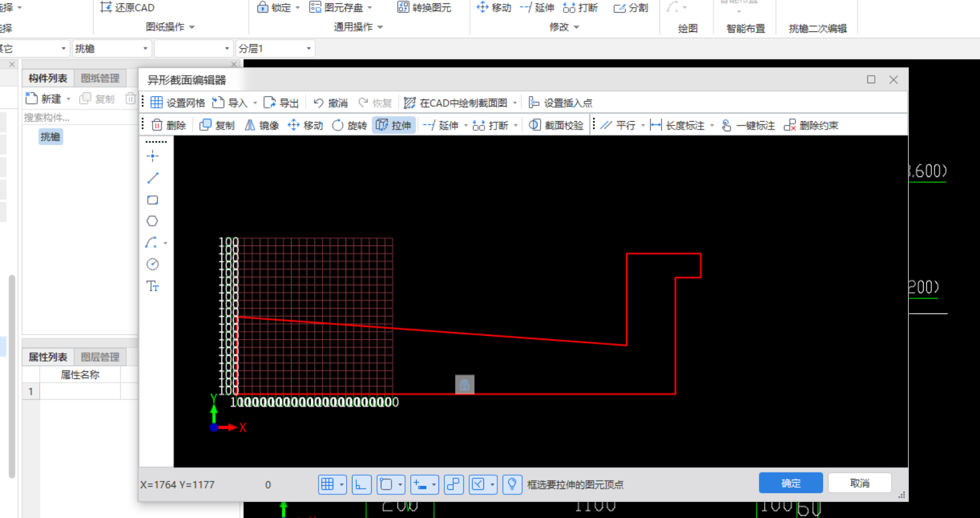Select the 旋转 rotate tool
Viewport: 980px width, 518px height.
point(349,125)
